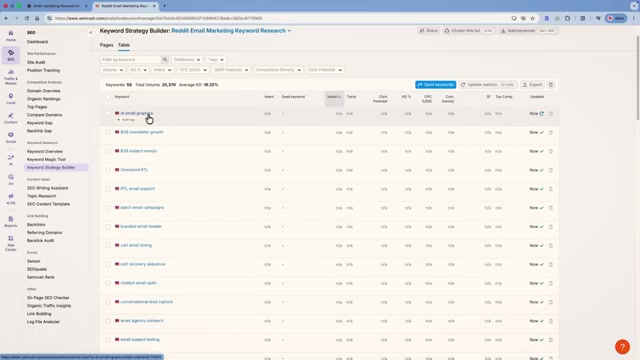The height and width of the screenshot is (360, 640).
Task: Open the orange help question-mark button
Action: click(x=622, y=347)
